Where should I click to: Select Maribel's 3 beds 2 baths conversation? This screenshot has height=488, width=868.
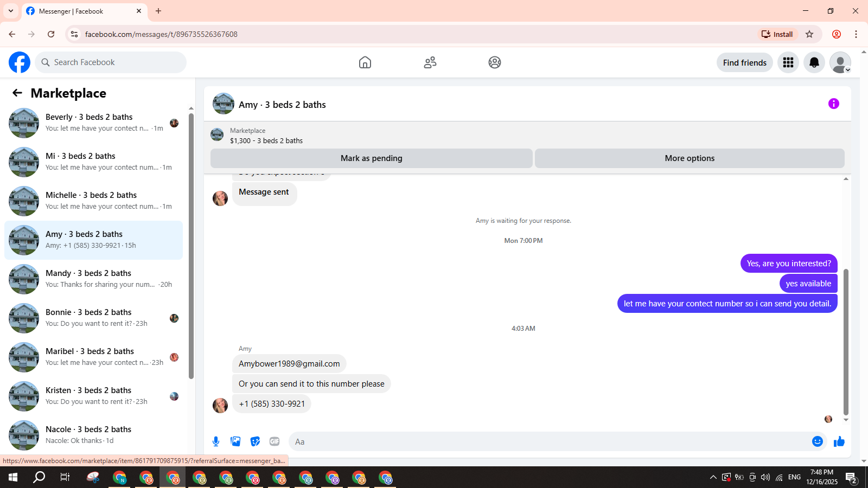(93, 357)
